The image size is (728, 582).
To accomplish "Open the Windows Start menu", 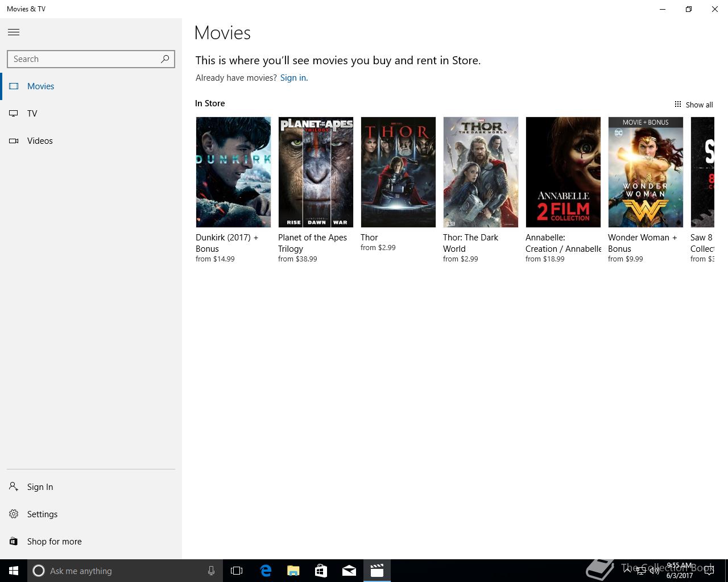I will [14, 571].
